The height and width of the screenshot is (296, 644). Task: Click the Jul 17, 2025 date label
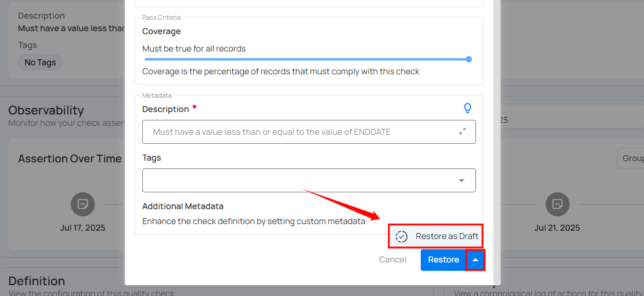coord(83,228)
